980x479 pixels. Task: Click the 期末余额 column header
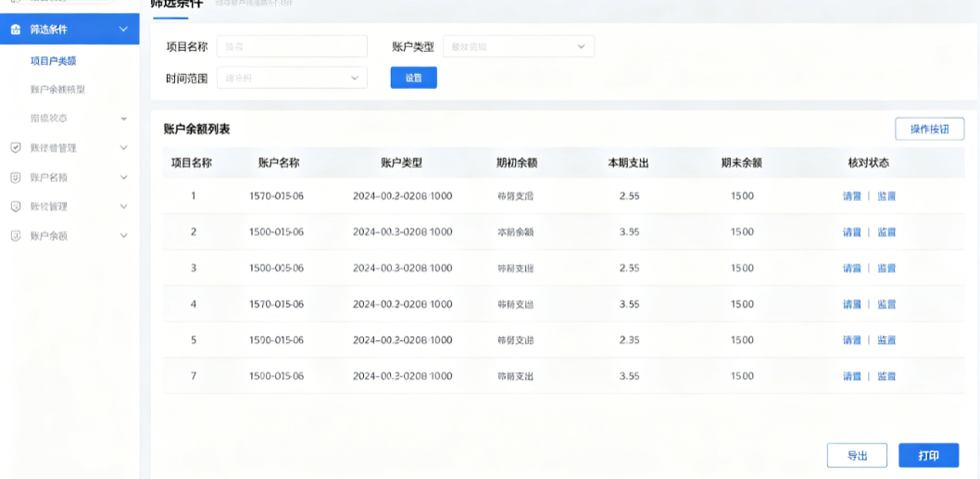click(741, 163)
